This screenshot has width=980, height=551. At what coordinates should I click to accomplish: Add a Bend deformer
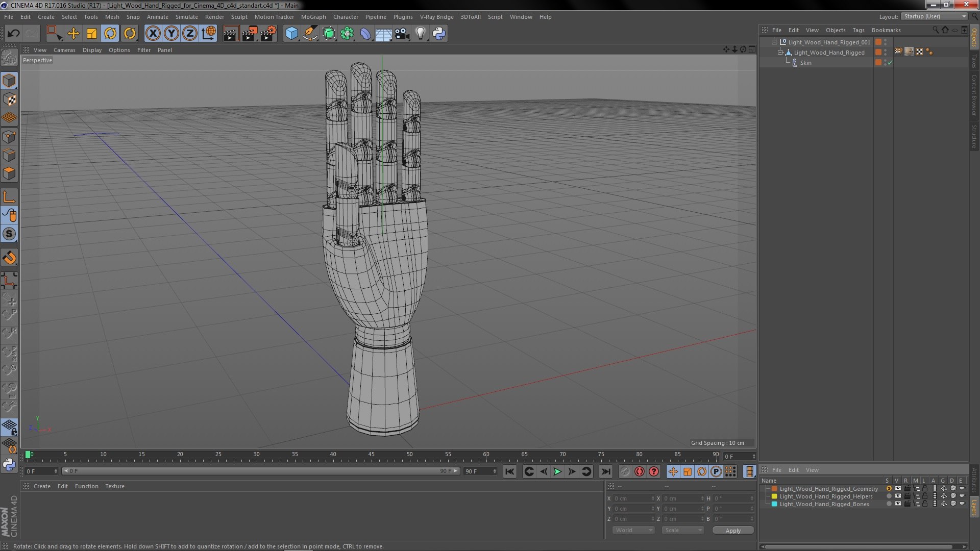coord(365,34)
